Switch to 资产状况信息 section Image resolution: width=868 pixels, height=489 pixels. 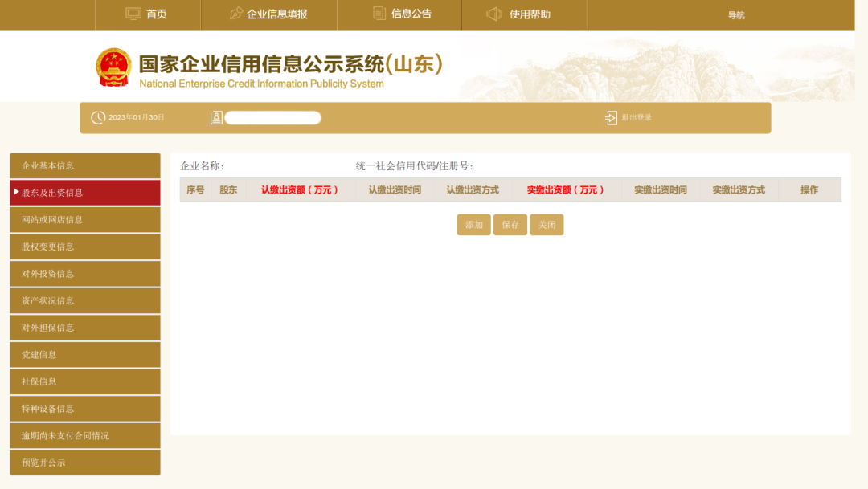coord(85,301)
